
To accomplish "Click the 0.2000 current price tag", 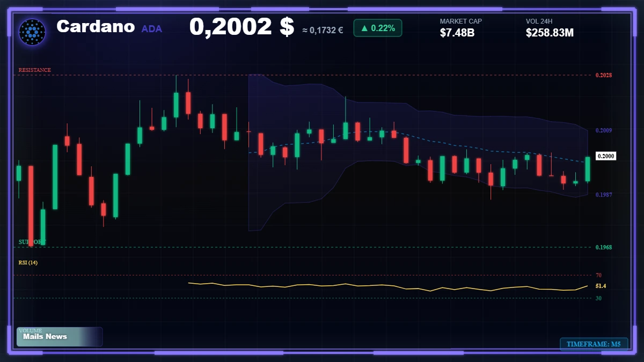I will [605, 156].
